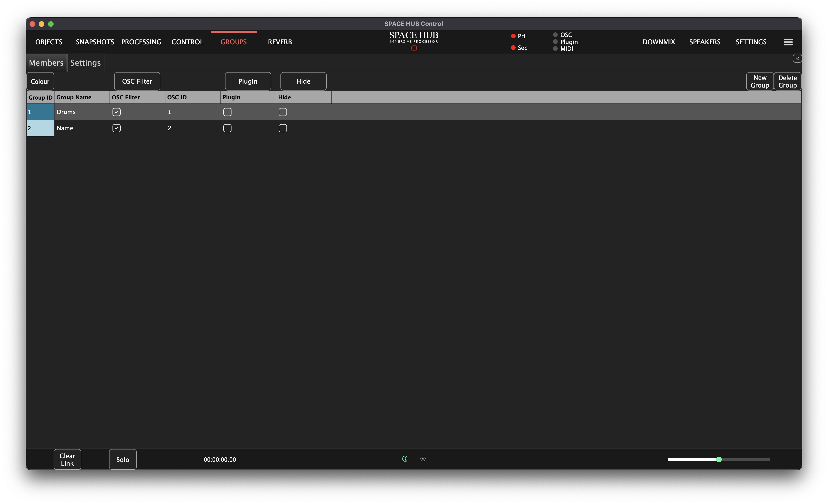Disable OSC Filter for Drums group
The image size is (828, 504).
[116, 112]
